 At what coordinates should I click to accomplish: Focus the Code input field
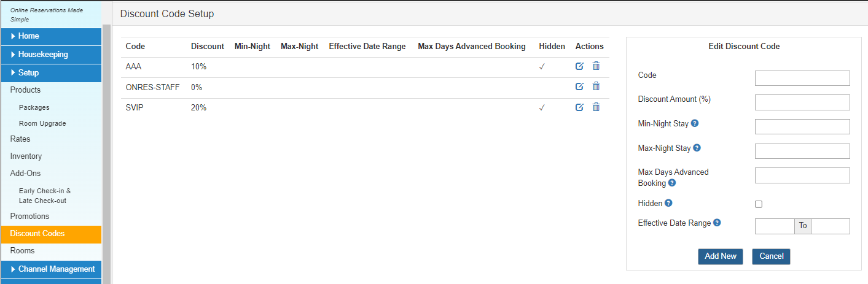tap(802, 78)
